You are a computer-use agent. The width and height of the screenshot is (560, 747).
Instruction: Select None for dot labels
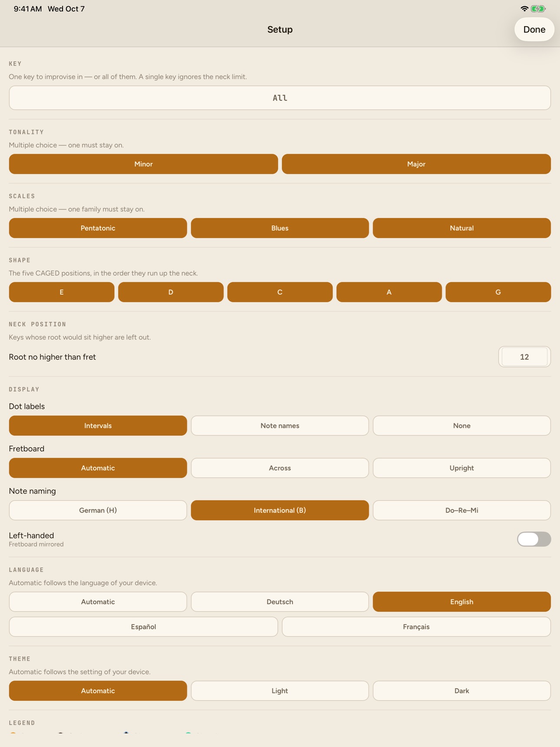[462, 426]
